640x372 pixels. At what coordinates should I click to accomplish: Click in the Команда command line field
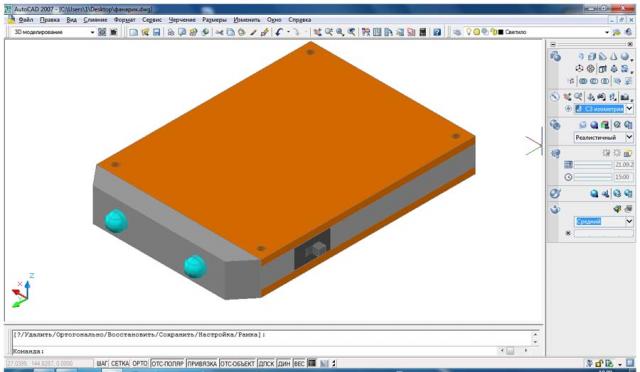(269, 351)
